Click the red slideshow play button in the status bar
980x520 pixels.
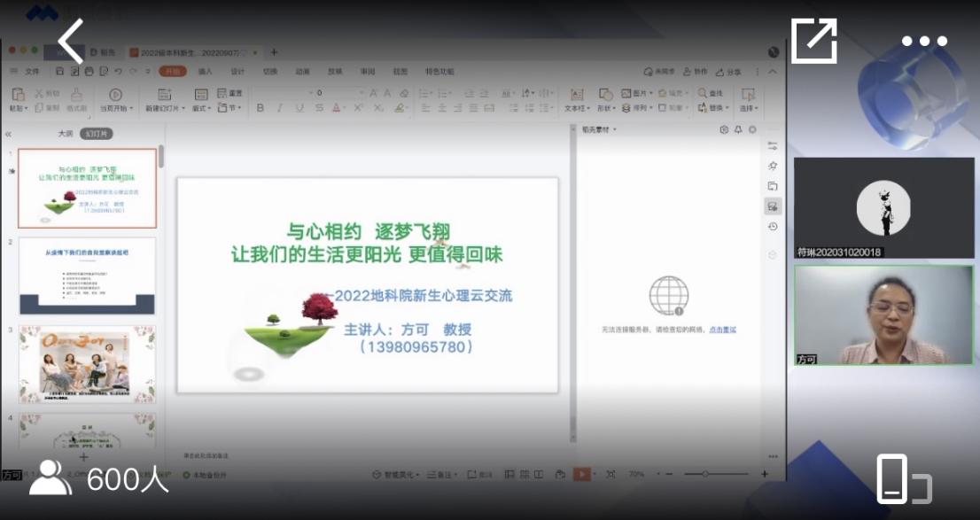point(581,475)
